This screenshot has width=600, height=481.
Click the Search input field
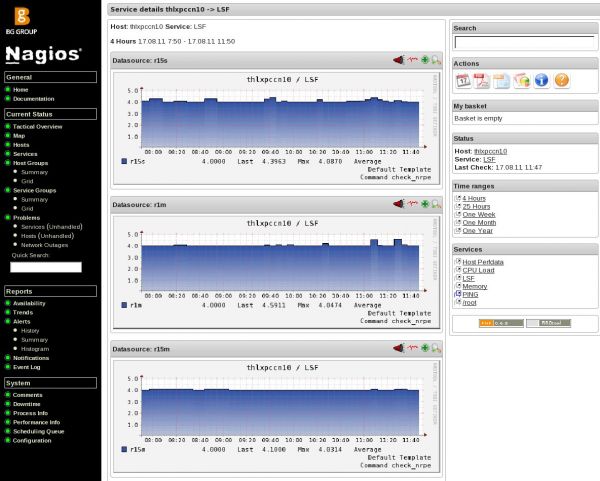tap(523, 43)
